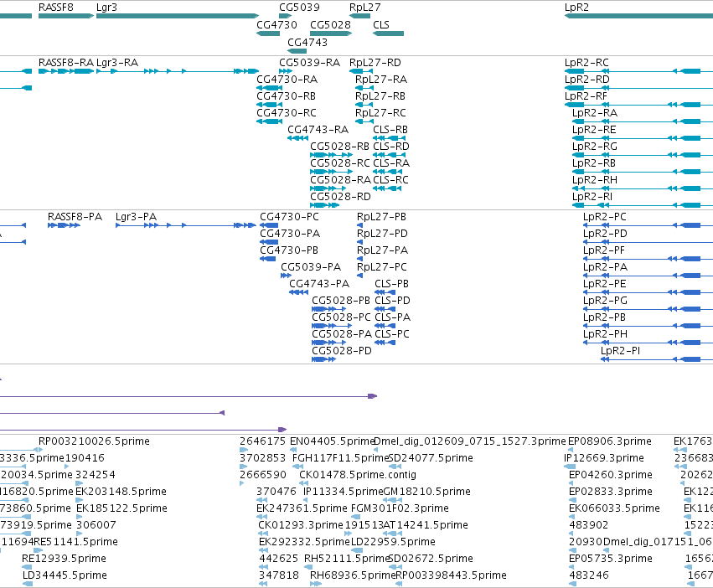Click the EK066033.5prime EST label
The width and height of the screenshot is (713, 588).
click(x=614, y=508)
